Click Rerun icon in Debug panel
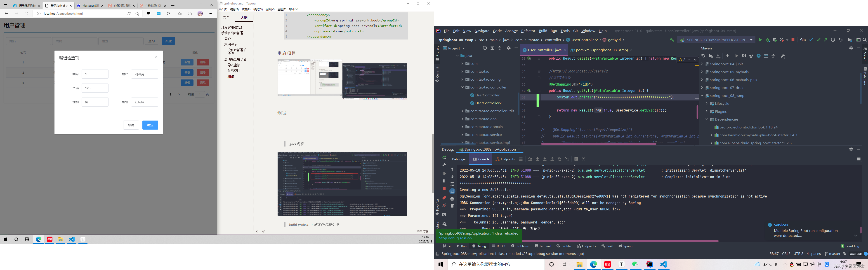The width and height of the screenshot is (868, 270). pyautogui.click(x=444, y=158)
